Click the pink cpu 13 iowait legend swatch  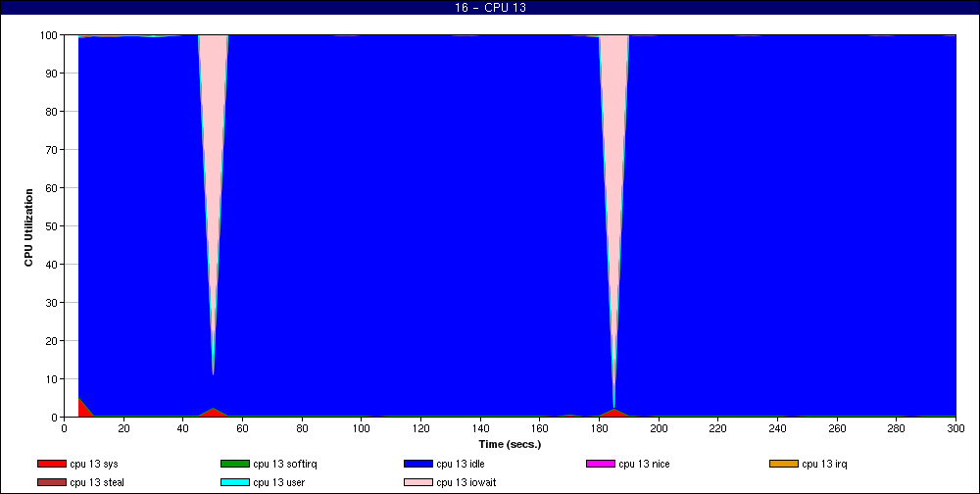(418, 482)
